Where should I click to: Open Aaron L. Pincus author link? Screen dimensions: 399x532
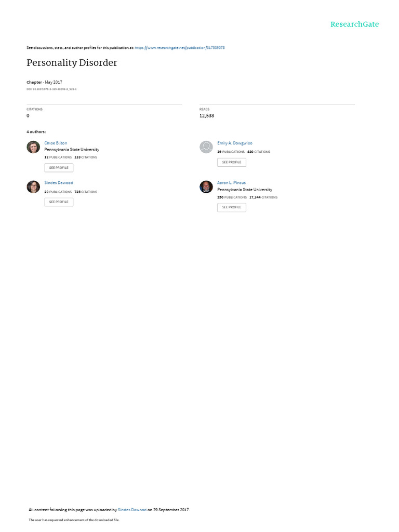231,183
